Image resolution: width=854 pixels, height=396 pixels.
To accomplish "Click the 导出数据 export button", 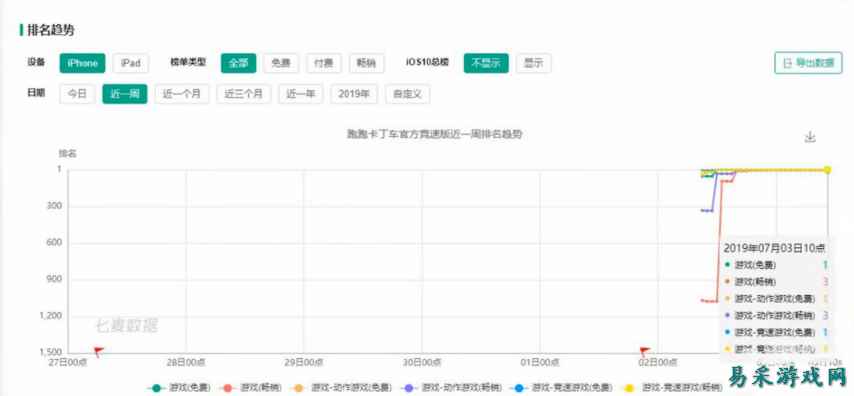I will click(x=808, y=63).
